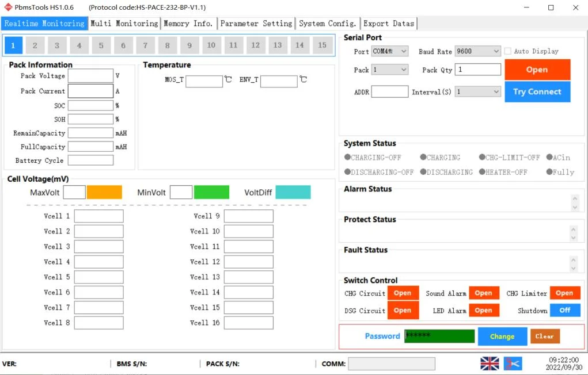Switch to the Parameter Setting tab
Image resolution: width=588 pixels, height=375 pixels.
(256, 24)
